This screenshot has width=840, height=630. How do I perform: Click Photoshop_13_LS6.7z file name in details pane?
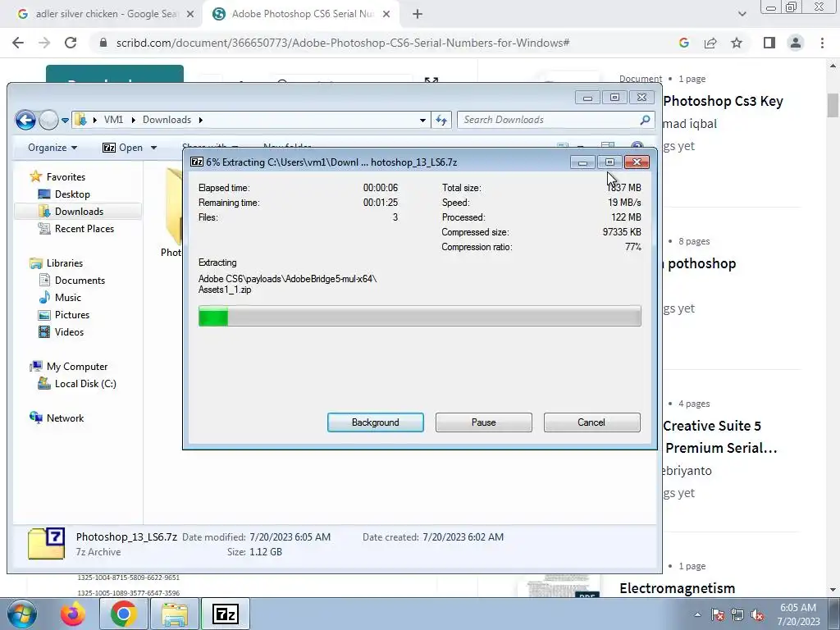[x=126, y=536]
